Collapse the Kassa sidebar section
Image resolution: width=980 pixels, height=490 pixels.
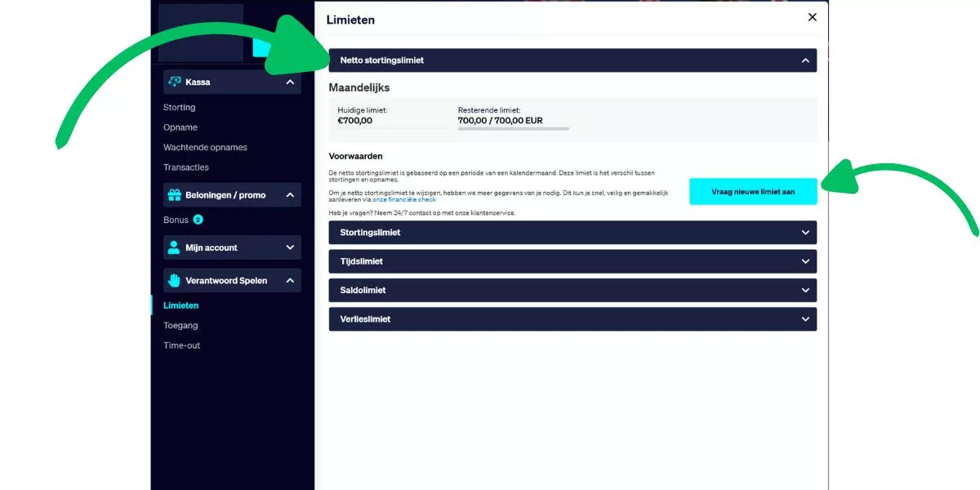click(x=290, y=82)
